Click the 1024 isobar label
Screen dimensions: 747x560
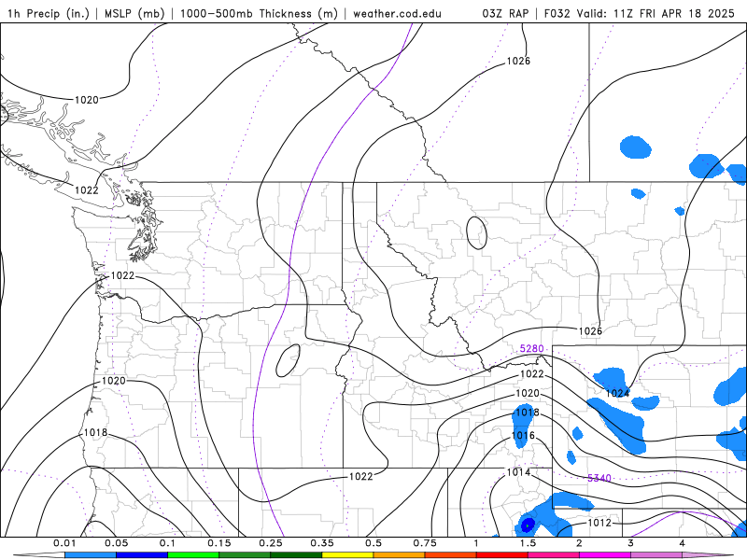pyautogui.click(x=617, y=393)
